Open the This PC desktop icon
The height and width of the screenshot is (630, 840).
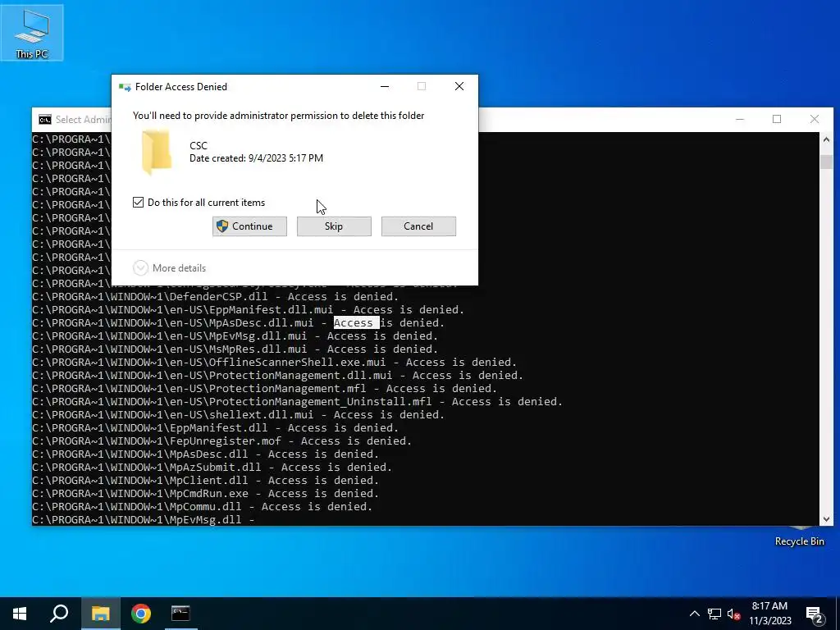tap(32, 33)
